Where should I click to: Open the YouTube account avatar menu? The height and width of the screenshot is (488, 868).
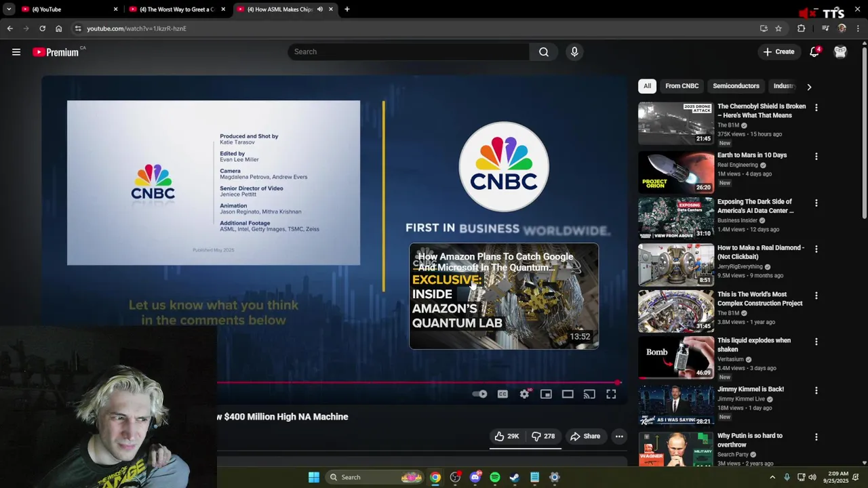[840, 52]
